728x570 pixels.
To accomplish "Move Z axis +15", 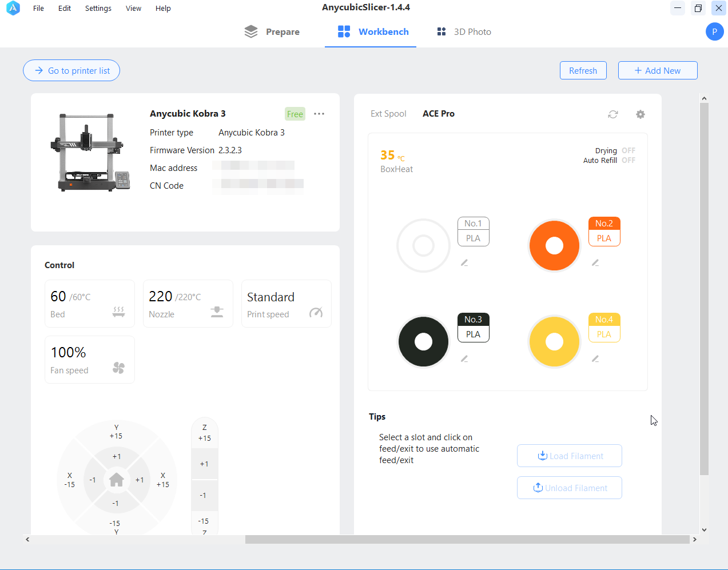I will click(205, 433).
